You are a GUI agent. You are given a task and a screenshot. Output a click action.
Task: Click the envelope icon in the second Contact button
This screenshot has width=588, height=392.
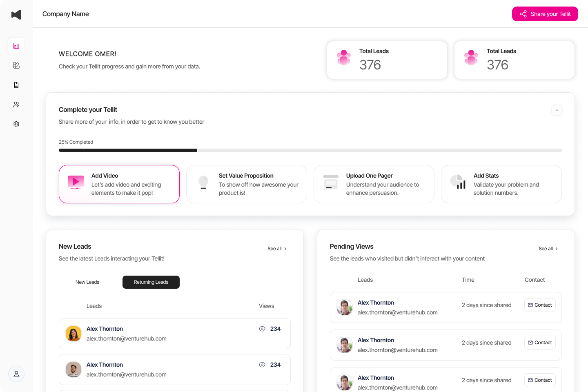click(530, 343)
